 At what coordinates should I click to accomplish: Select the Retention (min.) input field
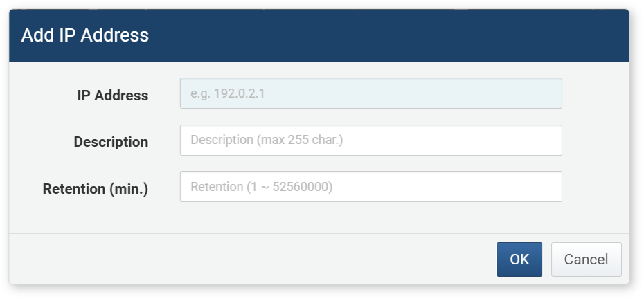(x=370, y=187)
